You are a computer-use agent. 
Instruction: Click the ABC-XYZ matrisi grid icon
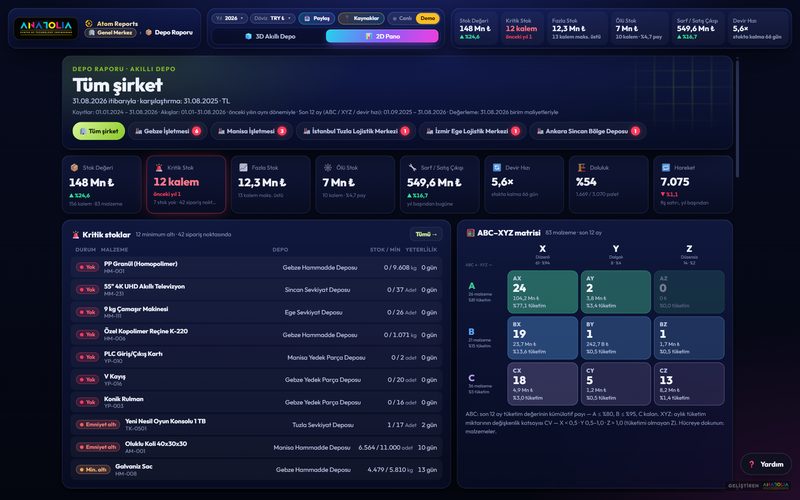tap(470, 233)
